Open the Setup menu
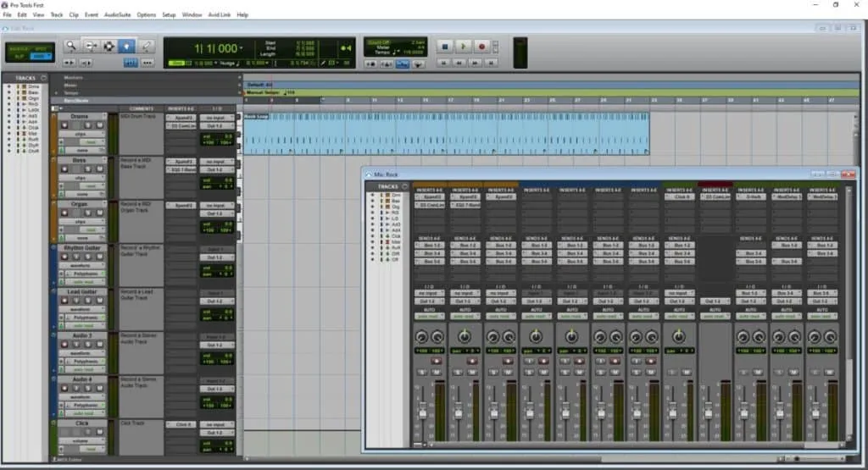868x470 pixels. tap(169, 15)
